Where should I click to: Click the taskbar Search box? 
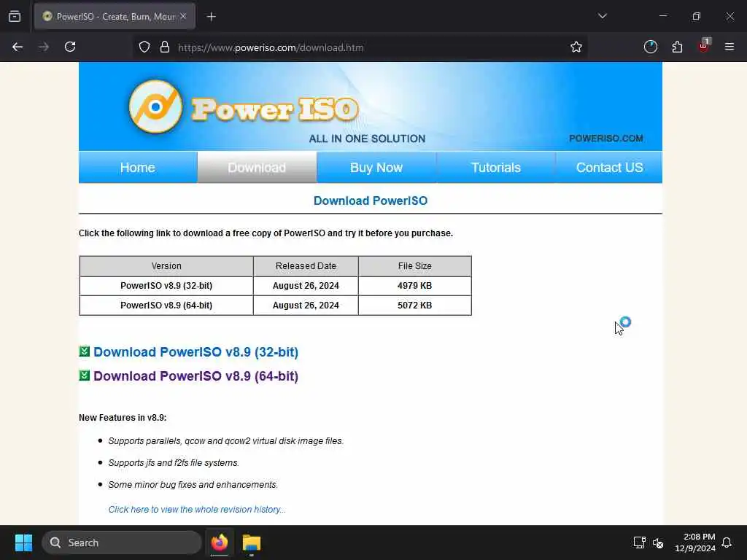[x=122, y=542]
